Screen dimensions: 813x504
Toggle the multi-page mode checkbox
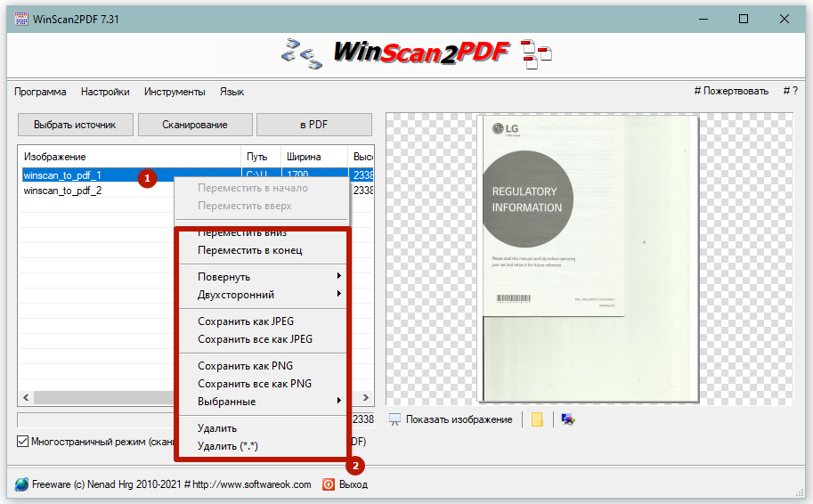(23, 441)
